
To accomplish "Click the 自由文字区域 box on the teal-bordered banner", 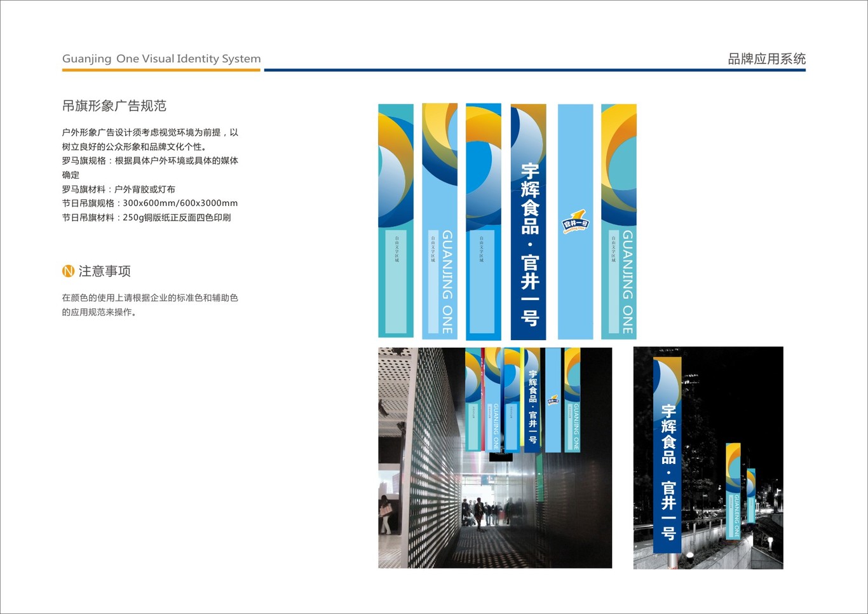I will [396, 282].
